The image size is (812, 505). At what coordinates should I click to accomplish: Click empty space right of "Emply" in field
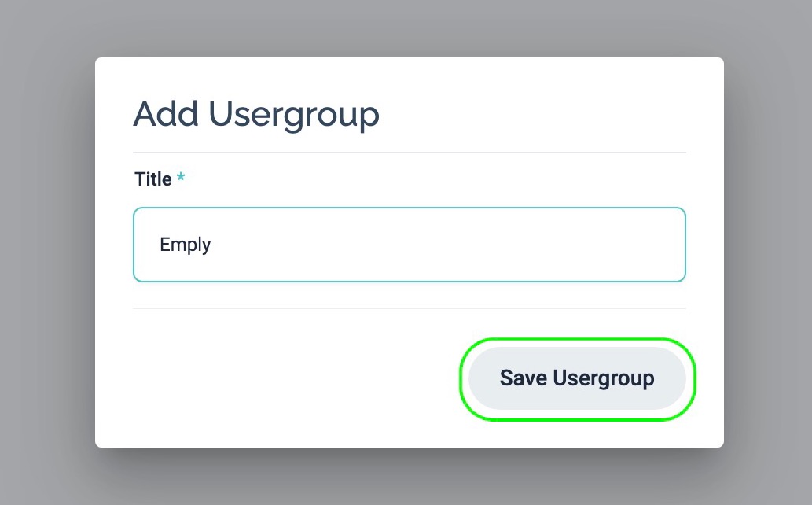pos(472,245)
